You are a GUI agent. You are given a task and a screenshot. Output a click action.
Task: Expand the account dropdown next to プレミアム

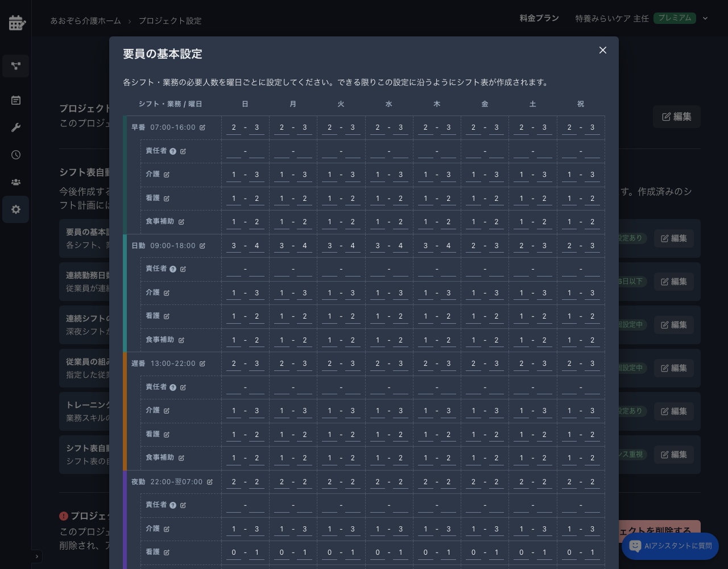click(705, 18)
